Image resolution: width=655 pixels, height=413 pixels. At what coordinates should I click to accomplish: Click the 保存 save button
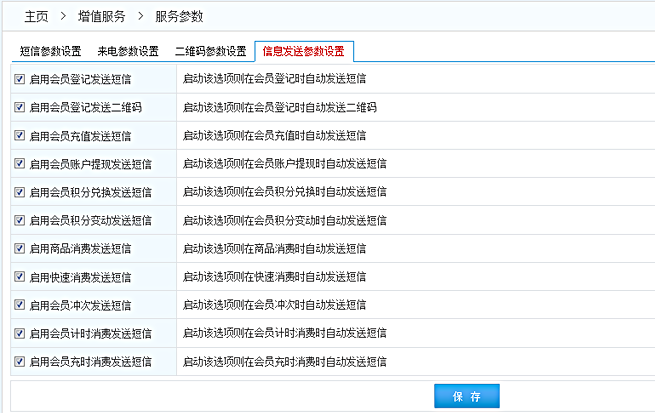[x=467, y=397]
